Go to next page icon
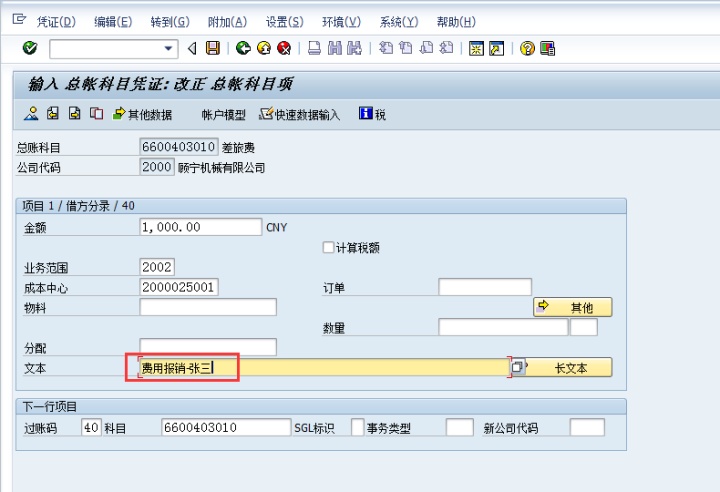The height and width of the screenshot is (492, 720). (x=427, y=48)
